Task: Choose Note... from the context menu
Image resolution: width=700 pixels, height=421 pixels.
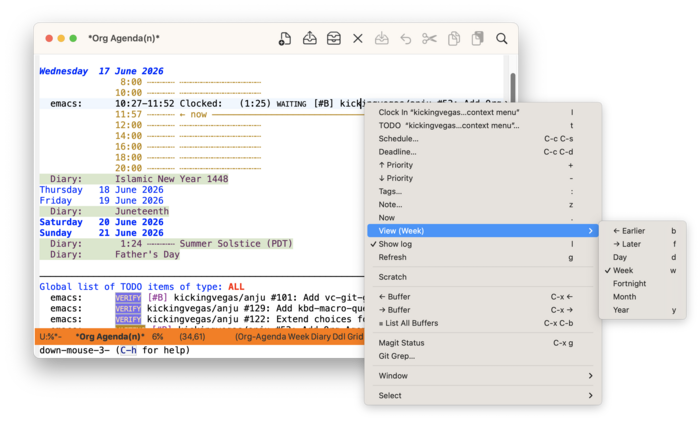Action: (483, 204)
